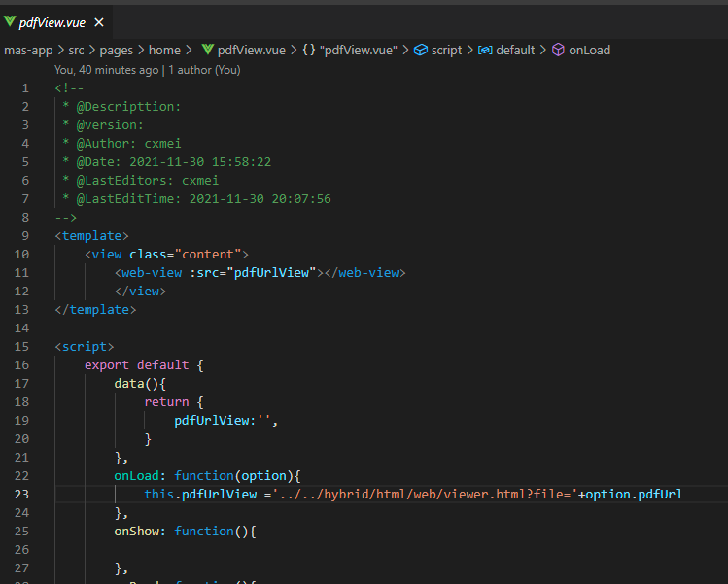Viewport: 728px width, 584px height.
Task: Click line number 23 in gutter
Action: coord(21,495)
